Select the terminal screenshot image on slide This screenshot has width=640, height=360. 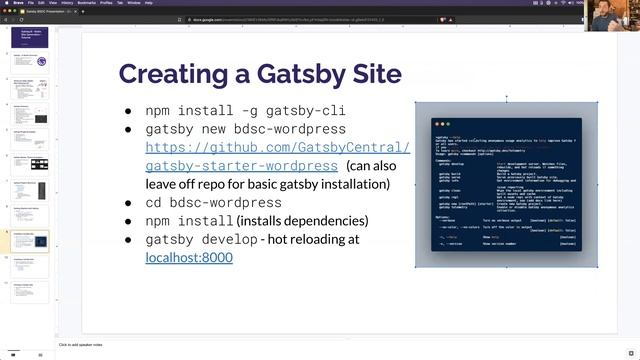(x=507, y=184)
